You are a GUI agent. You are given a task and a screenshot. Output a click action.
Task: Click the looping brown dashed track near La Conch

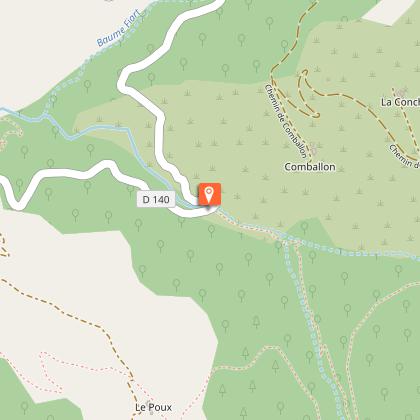pyautogui.click(x=306, y=97)
